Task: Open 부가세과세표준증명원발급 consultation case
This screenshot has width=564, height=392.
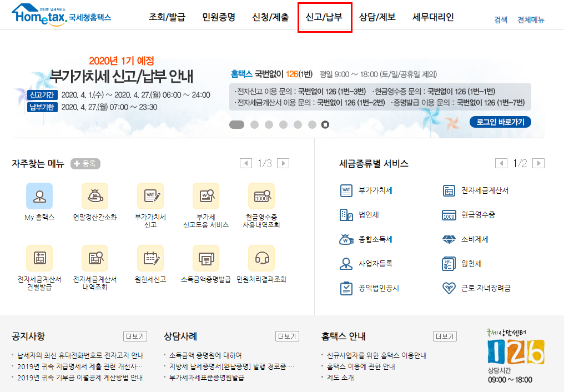Action: (207, 378)
